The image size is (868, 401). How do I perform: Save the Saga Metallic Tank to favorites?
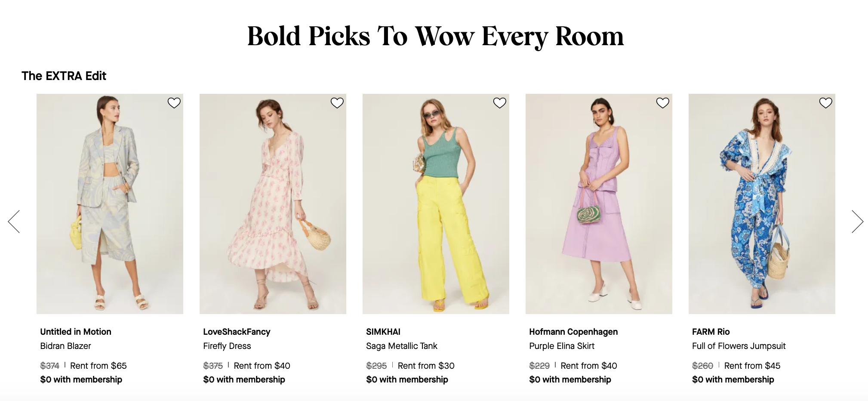click(x=499, y=103)
